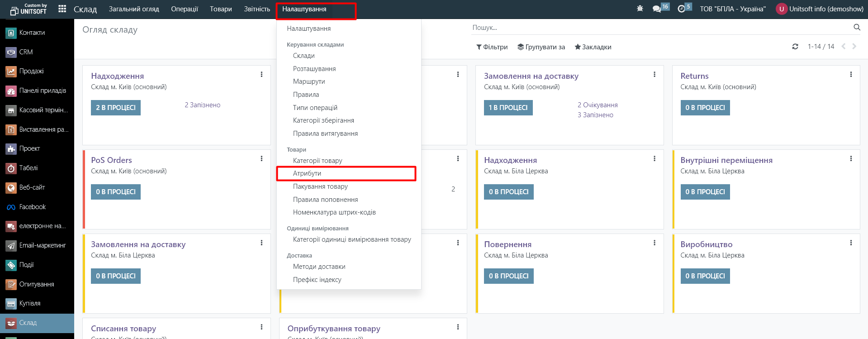This screenshot has width=868, height=339.
Task: Open the apps grid menu icon
Action: point(62,9)
